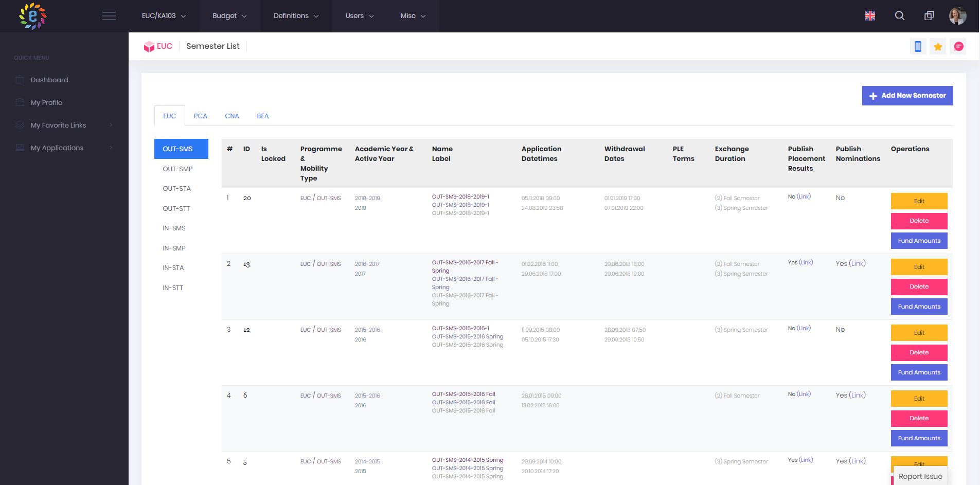
Task: Click name label OUT-SMS-2018-2019-1 top line
Action: pyautogui.click(x=460, y=196)
